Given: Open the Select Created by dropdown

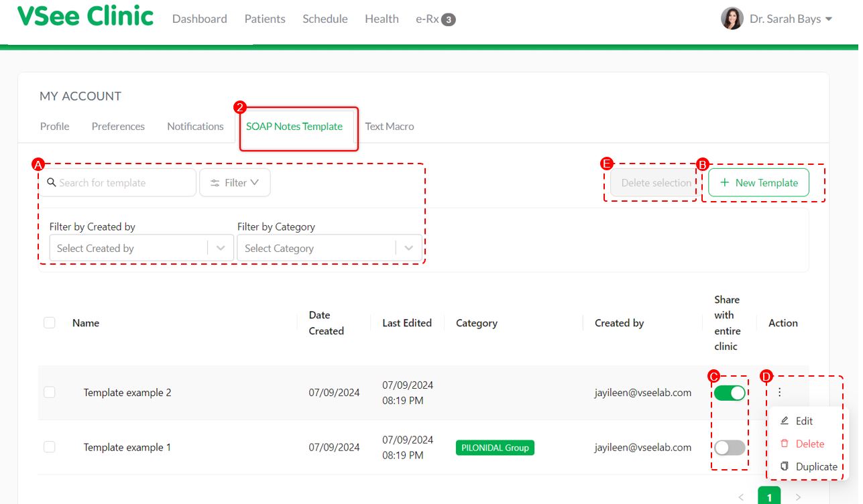Looking at the screenshot, I should [x=141, y=248].
